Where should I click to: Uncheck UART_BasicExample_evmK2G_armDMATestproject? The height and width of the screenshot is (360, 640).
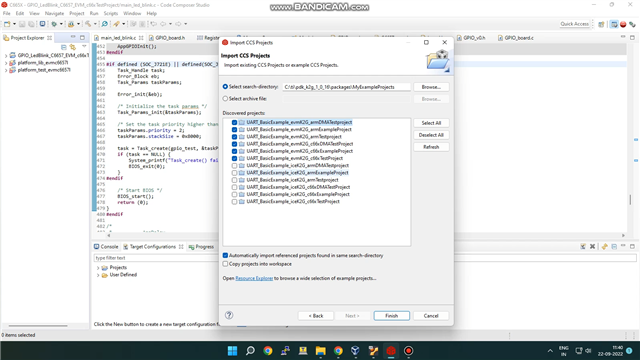click(234, 122)
